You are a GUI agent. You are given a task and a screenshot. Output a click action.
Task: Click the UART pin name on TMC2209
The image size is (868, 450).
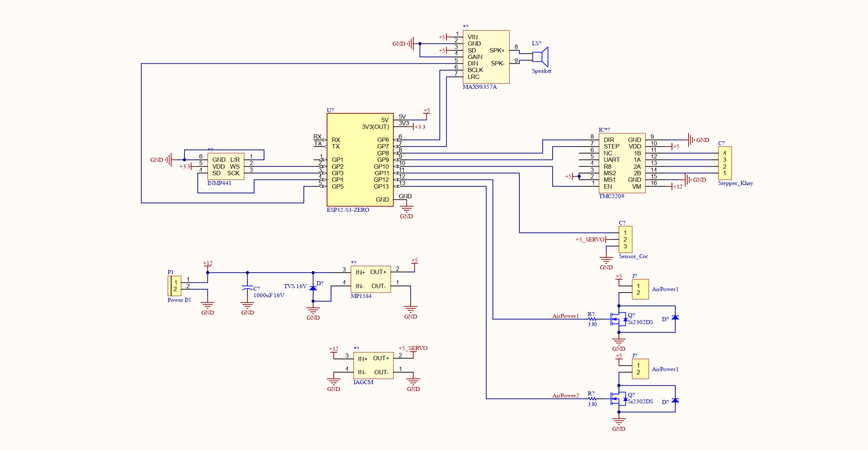[612, 160]
